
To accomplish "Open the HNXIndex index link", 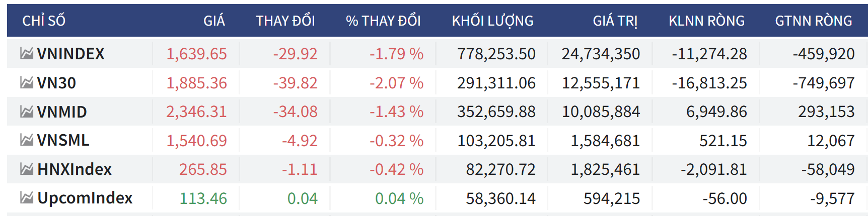I will tap(75, 169).
